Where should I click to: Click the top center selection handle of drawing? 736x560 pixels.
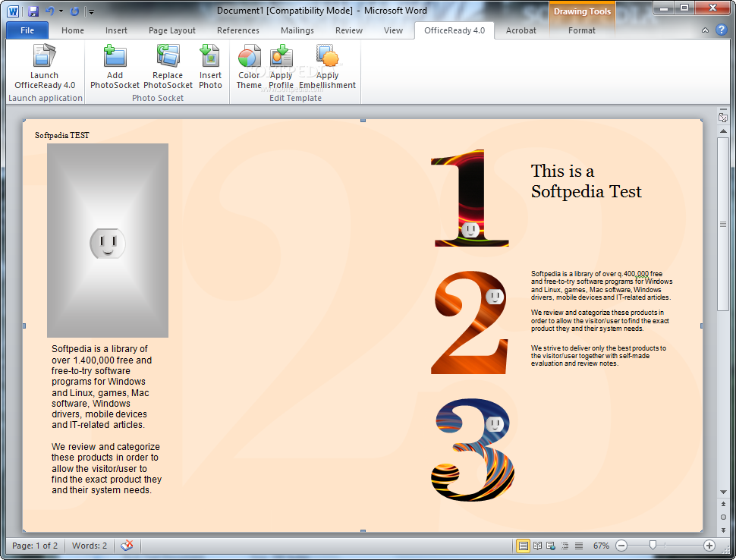363,121
